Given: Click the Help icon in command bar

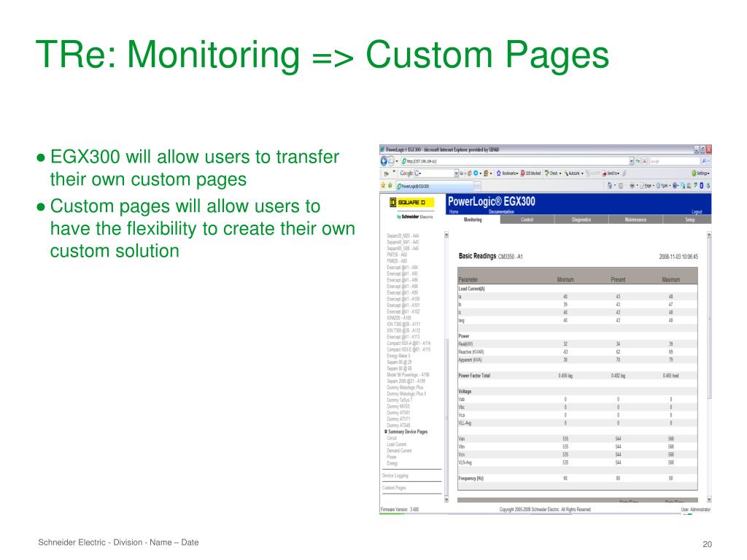Looking at the screenshot, I should (675, 185).
